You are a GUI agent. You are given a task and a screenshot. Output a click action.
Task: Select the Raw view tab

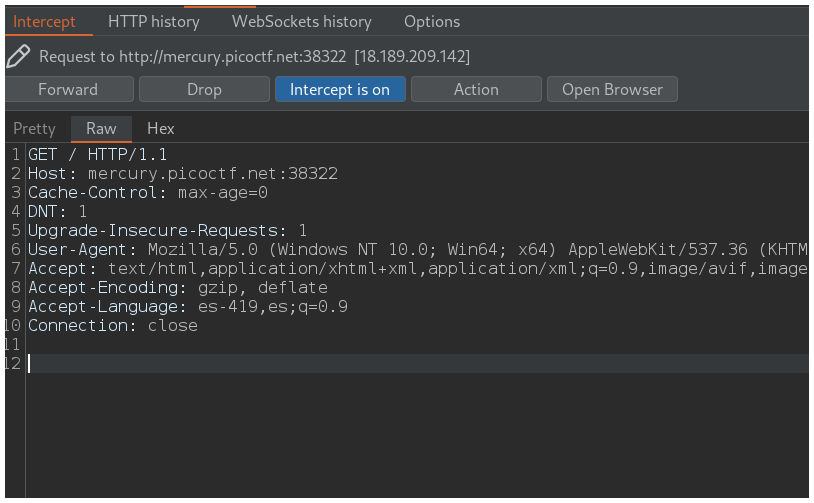pyautogui.click(x=101, y=128)
